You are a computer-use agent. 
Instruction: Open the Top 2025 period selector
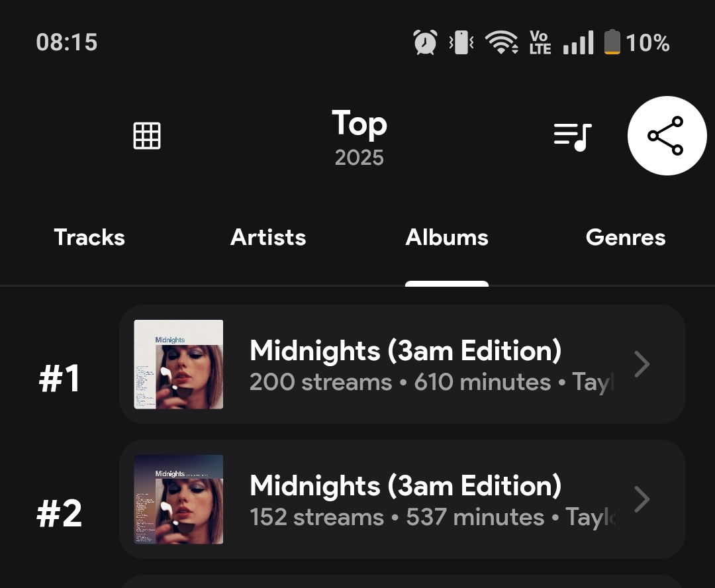359,138
